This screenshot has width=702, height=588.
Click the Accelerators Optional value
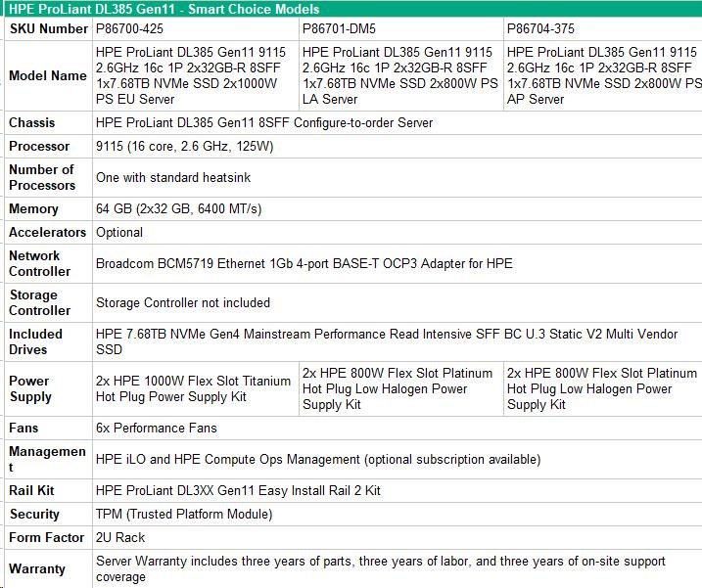pyautogui.click(x=119, y=233)
